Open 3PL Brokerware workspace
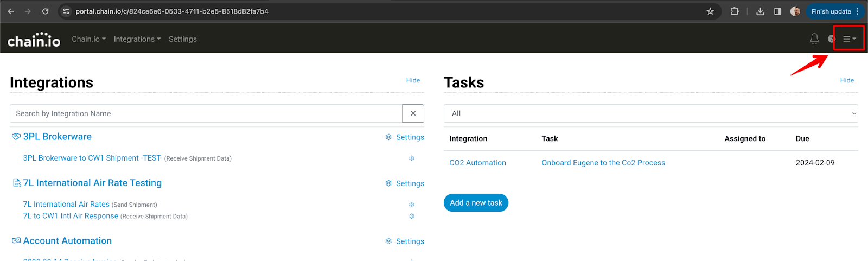The width and height of the screenshot is (868, 261). click(x=58, y=137)
